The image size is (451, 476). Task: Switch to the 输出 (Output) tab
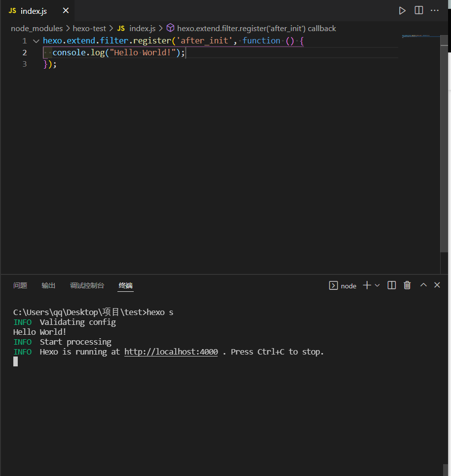48,285
